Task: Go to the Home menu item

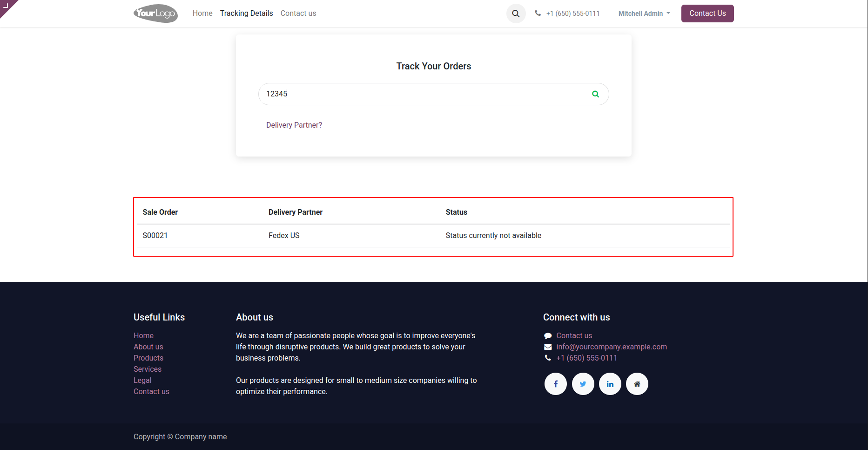Action: pyautogui.click(x=202, y=14)
